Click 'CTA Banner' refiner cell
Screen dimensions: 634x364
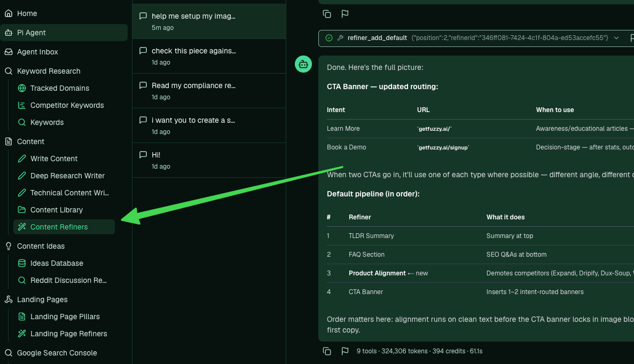365,292
